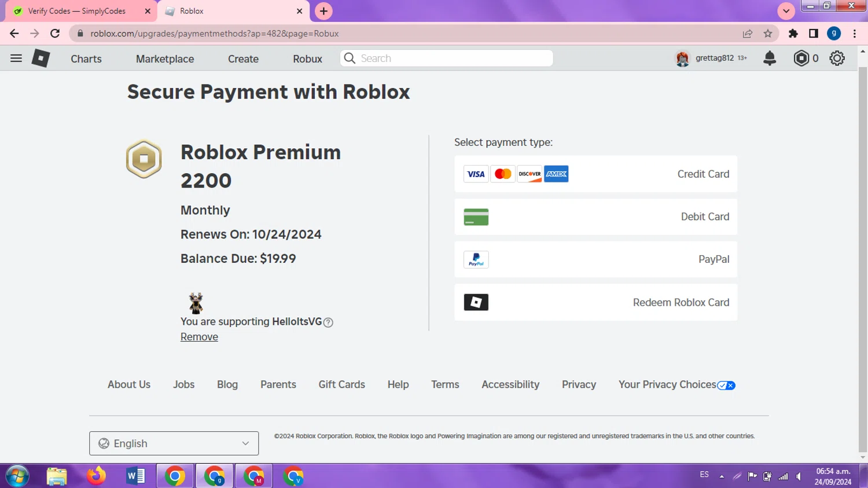Open the About Us footer link

[129, 385]
